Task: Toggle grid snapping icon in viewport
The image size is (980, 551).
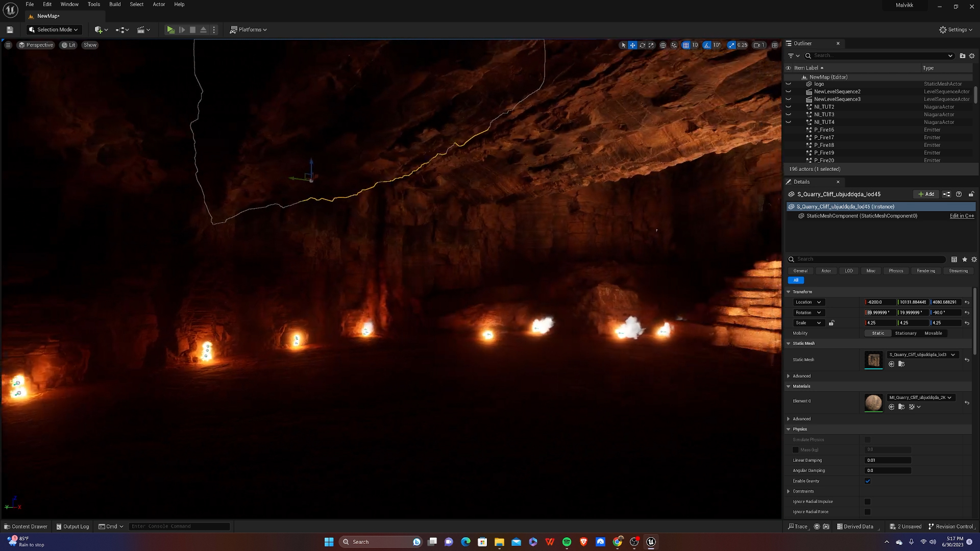Action: [x=686, y=45]
